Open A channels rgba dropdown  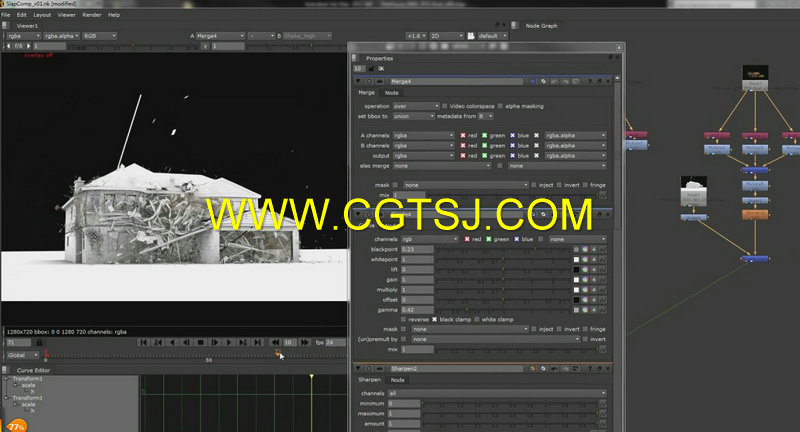(x=423, y=136)
